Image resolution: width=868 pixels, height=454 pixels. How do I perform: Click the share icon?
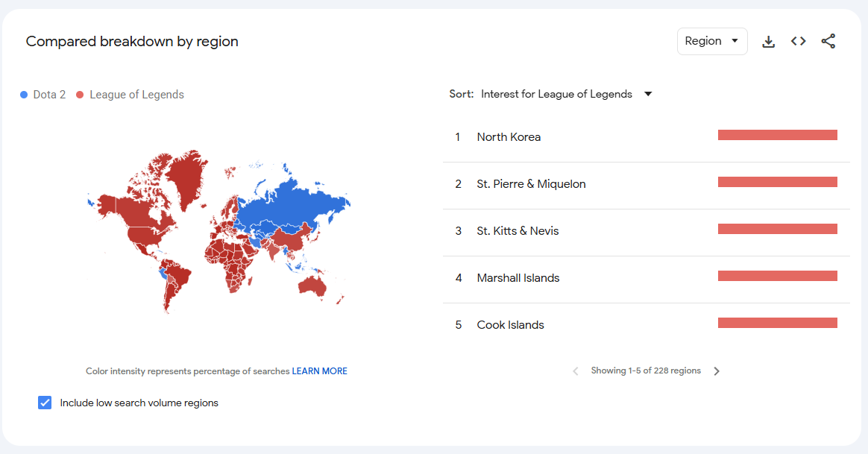(x=828, y=41)
